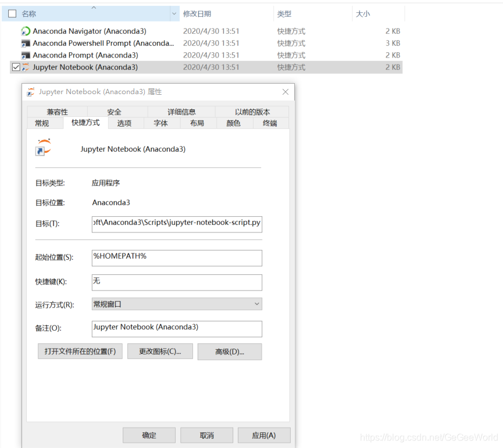Cancel with the 取消 button
Viewport: 503px width, 448px height.
(206, 435)
